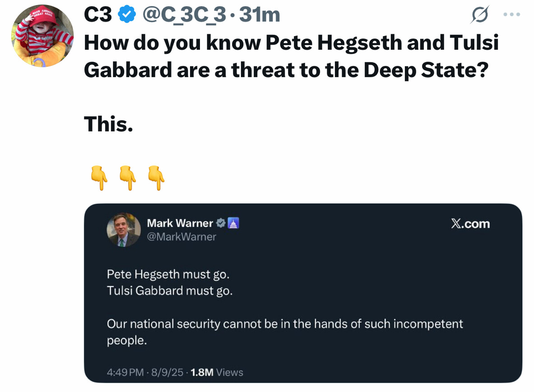Open Mark Warner's profile photo
Screen dimensions: 534x392
point(123,230)
